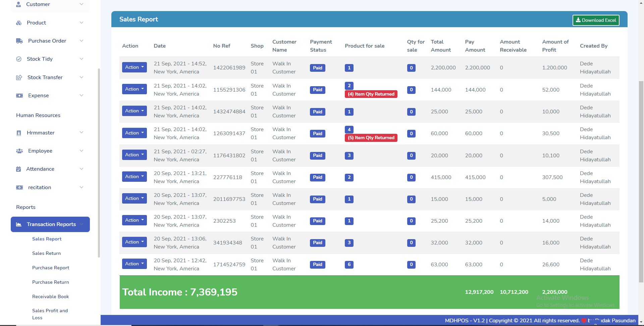The width and height of the screenshot is (644, 326).
Task: Click the Stock Transfer icon
Action: click(x=19, y=77)
